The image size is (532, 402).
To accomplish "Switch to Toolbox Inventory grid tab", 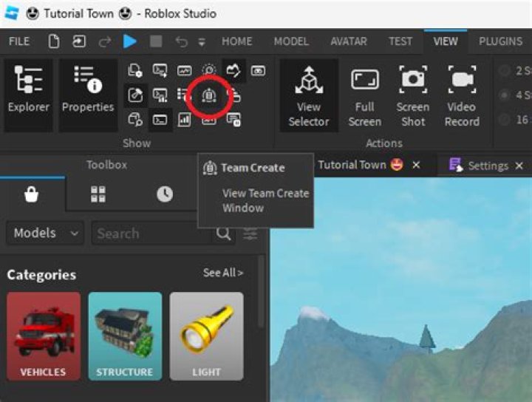I will [98, 194].
